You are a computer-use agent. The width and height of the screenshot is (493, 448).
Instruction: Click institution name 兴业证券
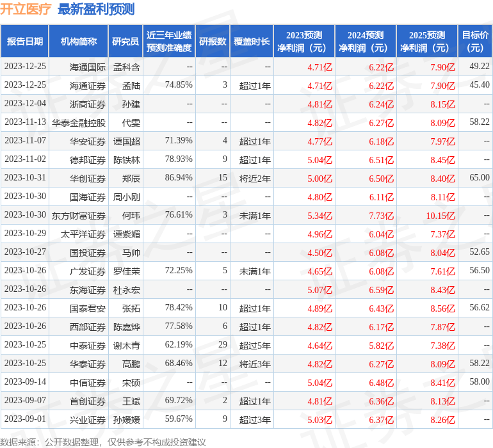coord(88,419)
